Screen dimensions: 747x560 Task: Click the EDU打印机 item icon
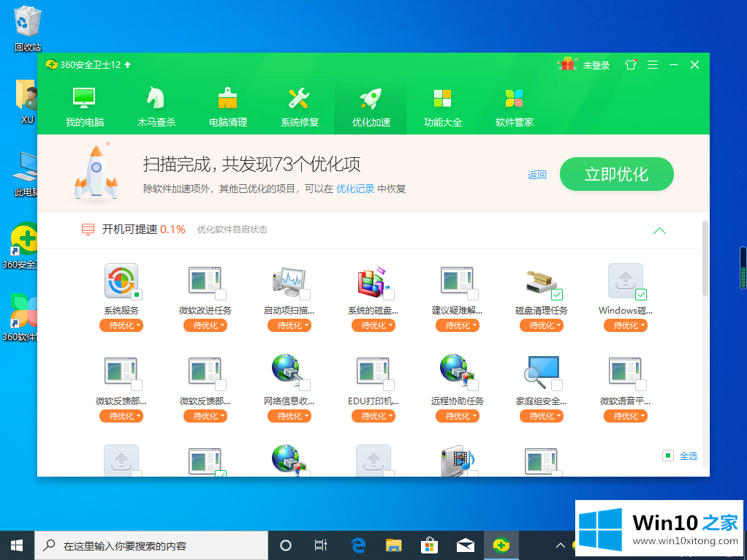(373, 371)
